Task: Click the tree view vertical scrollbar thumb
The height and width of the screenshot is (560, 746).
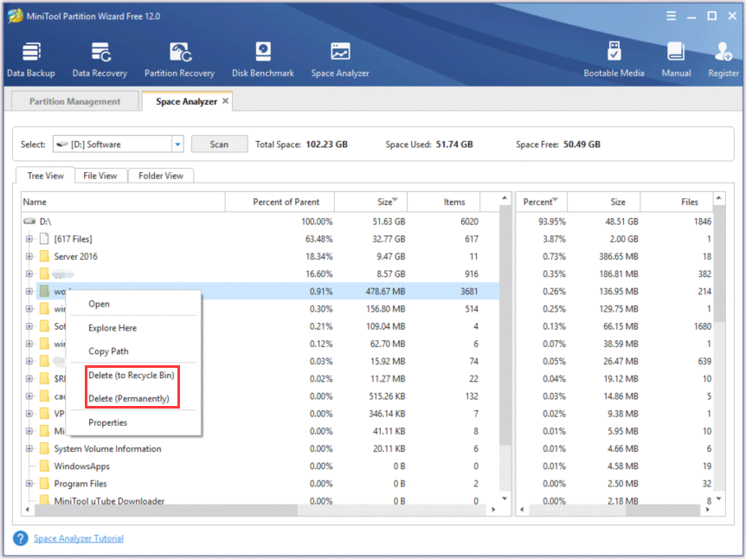Action: 505,325
